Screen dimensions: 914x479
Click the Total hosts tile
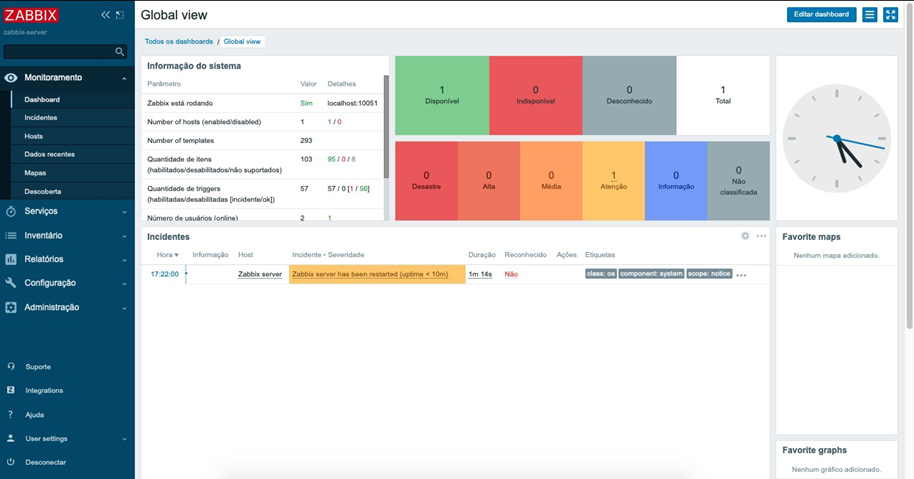723,96
